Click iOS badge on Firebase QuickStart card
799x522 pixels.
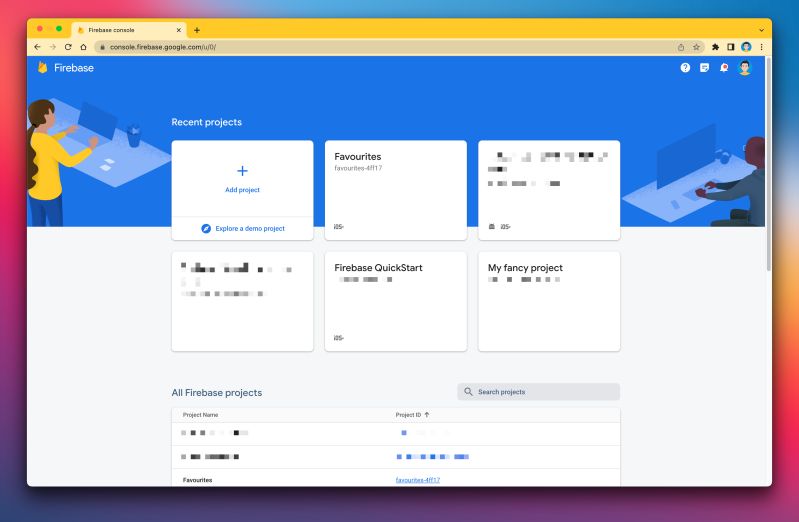point(339,337)
